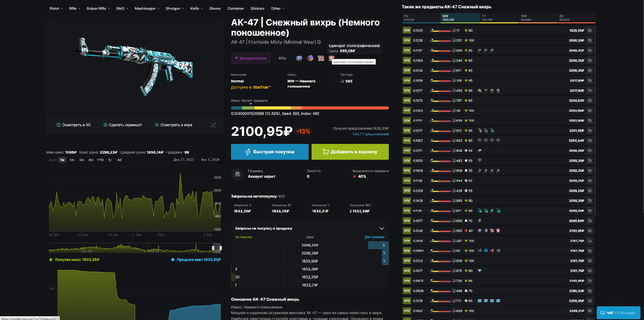Collapse the Запросы на покупку и продажу section

(382, 228)
